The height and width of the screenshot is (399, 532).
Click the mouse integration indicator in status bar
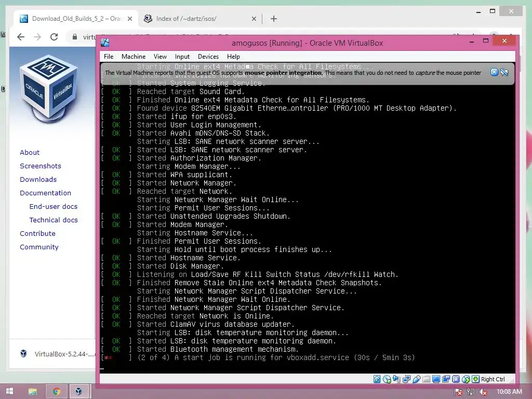click(x=466, y=379)
